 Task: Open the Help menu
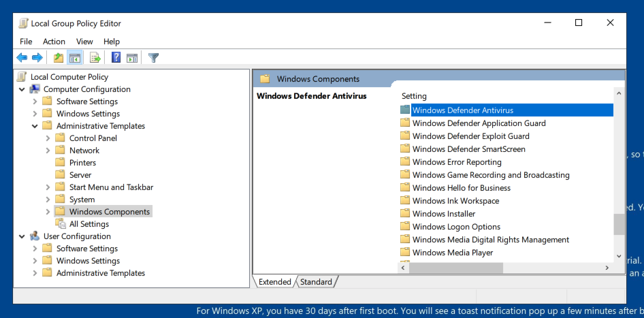click(x=111, y=42)
